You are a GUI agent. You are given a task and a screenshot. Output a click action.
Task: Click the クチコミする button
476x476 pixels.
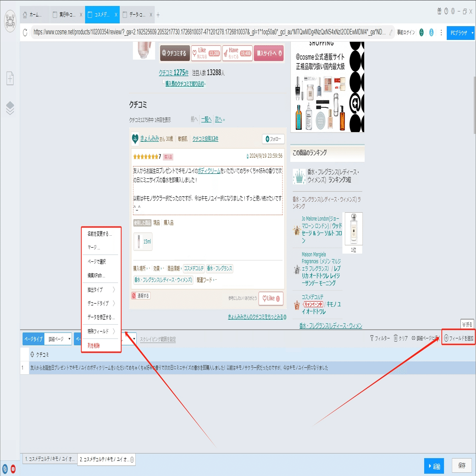(x=175, y=53)
